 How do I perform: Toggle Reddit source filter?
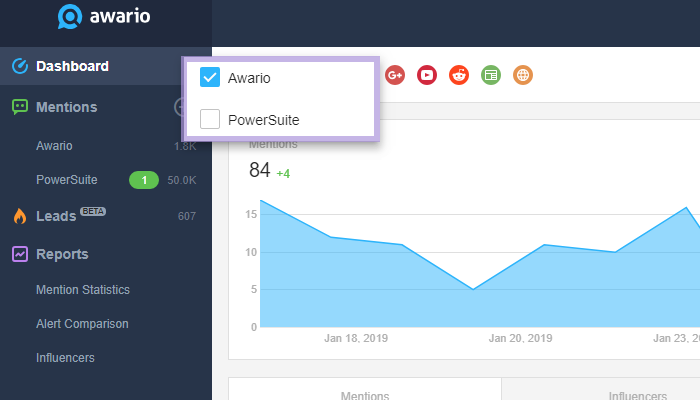point(459,75)
